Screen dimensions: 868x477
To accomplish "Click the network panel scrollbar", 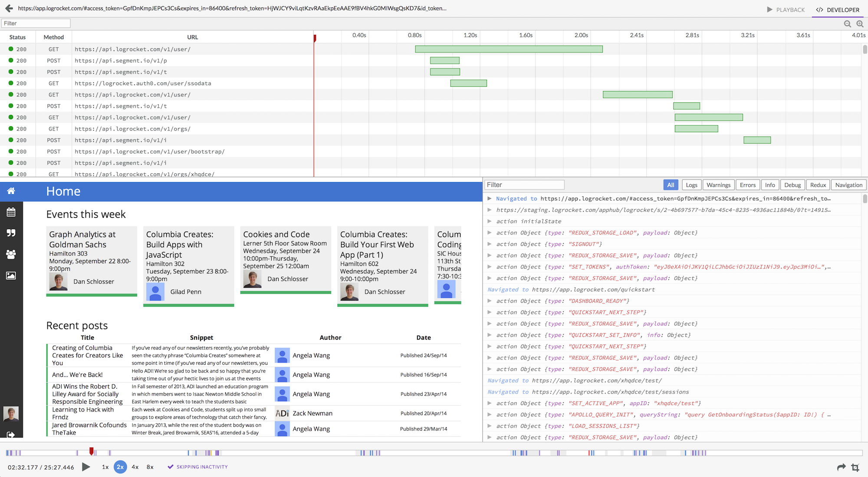I will point(865,49).
